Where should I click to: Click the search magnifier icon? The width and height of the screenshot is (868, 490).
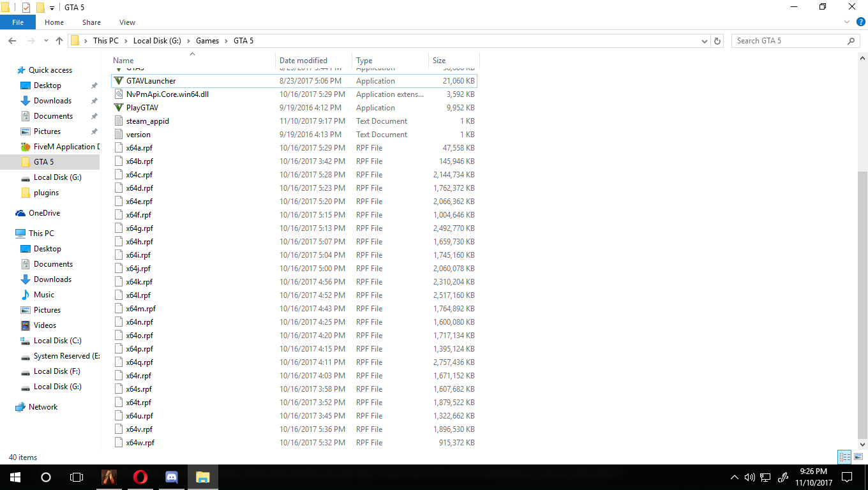[851, 41]
